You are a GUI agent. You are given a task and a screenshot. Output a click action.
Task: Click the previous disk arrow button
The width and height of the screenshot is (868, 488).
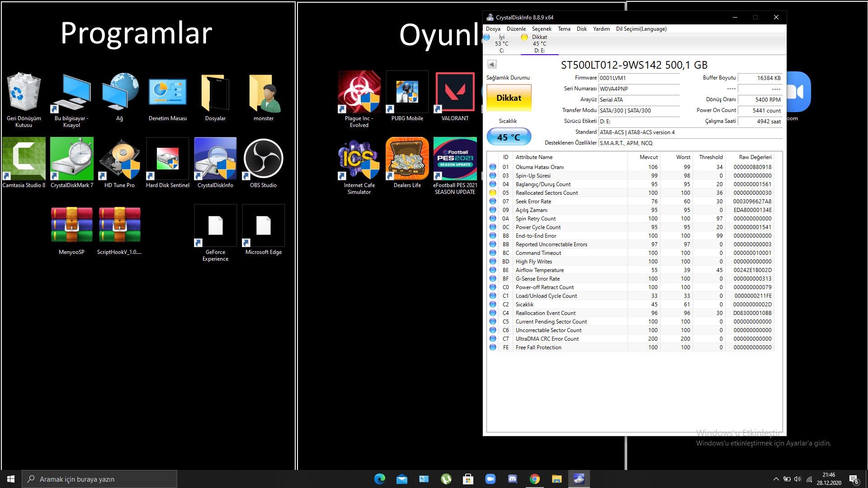click(492, 65)
